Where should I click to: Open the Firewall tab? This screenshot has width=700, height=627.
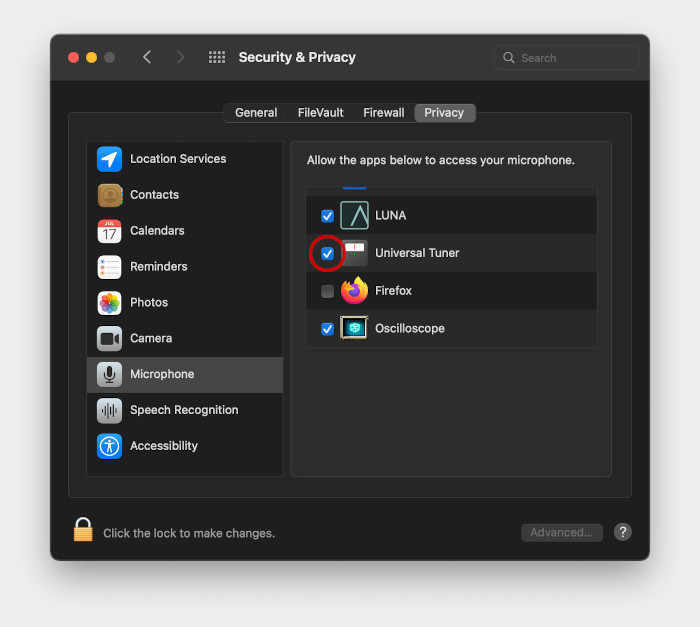point(384,113)
